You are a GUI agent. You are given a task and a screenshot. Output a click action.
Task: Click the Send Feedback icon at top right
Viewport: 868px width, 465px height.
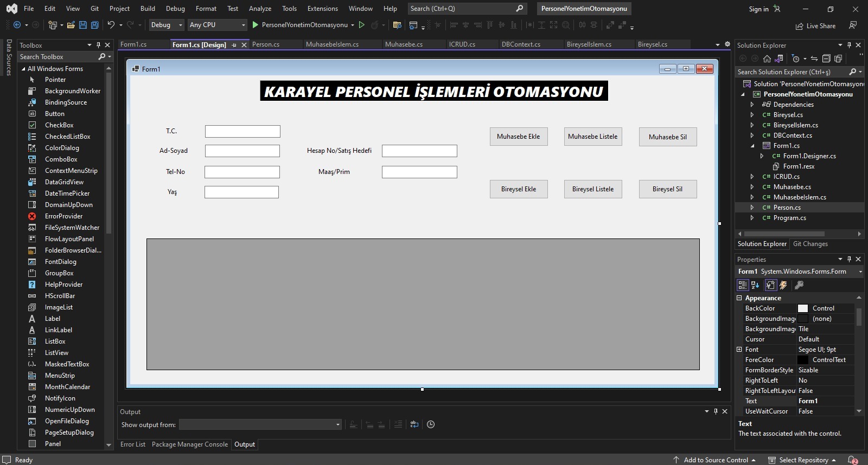pos(853,25)
